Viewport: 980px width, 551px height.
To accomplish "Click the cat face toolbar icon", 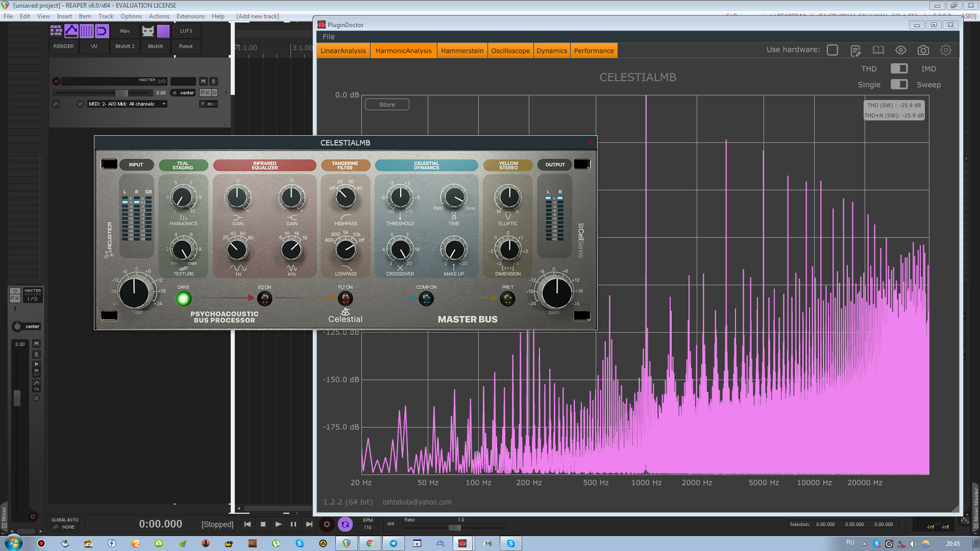I will pyautogui.click(x=148, y=31).
